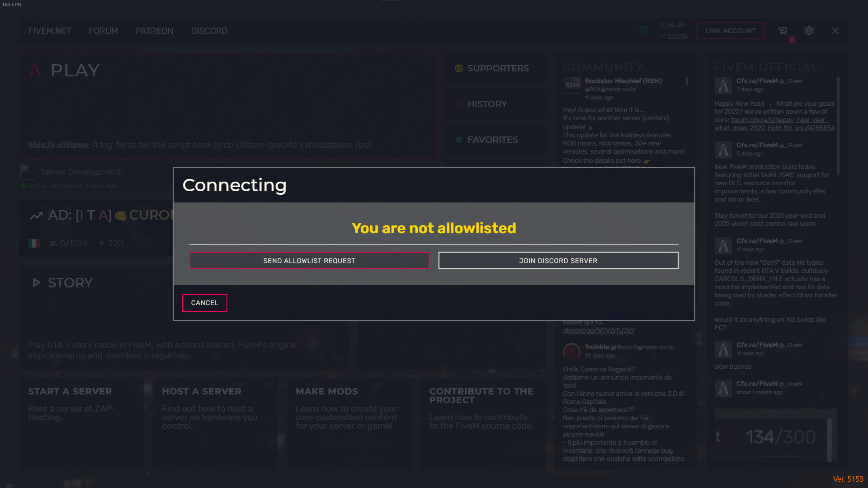Image resolution: width=868 pixels, height=488 pixels.
Task: Open the SUPPORTERS server list
Action: pyautogui.click(x=495, y=68)
